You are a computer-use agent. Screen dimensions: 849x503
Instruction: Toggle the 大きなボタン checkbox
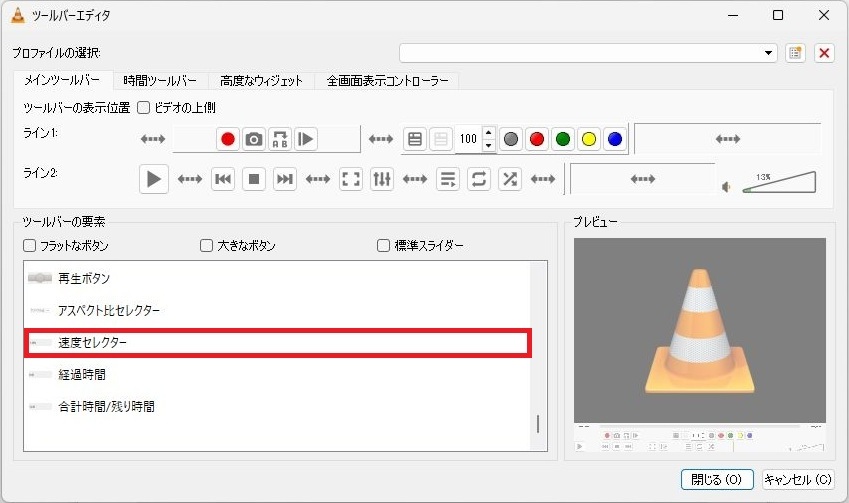coord(207,245)
